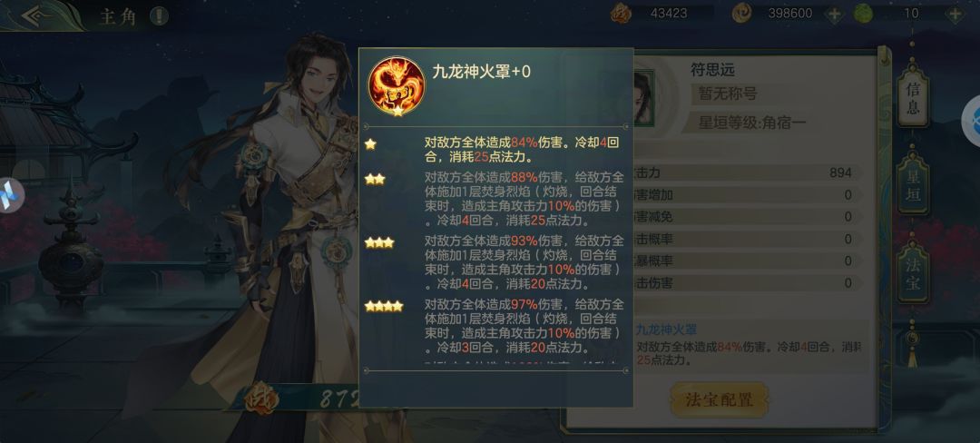
Task: Switch to the 信息 tab
Action: click(x=913, y=99)
